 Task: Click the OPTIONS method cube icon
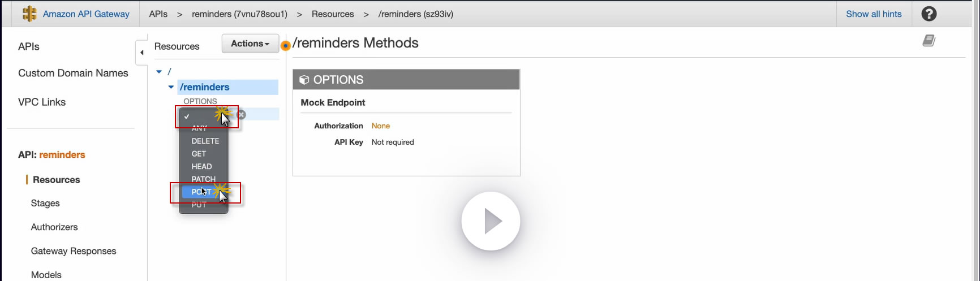tap(304, 80)
